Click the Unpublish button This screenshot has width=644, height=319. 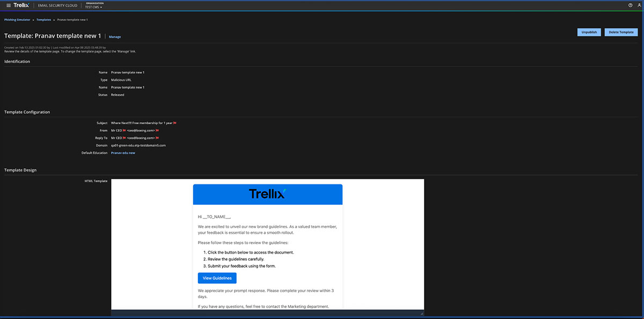click(589, 32)
